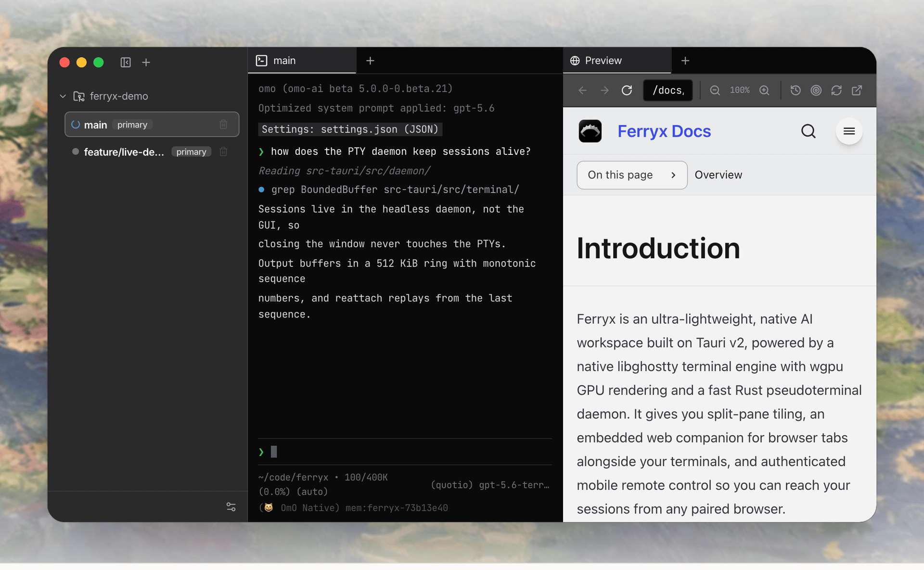The image size is (924, 570).
Task: Click the sync arrows icon in preview toolbar
Action: (836, 90)
